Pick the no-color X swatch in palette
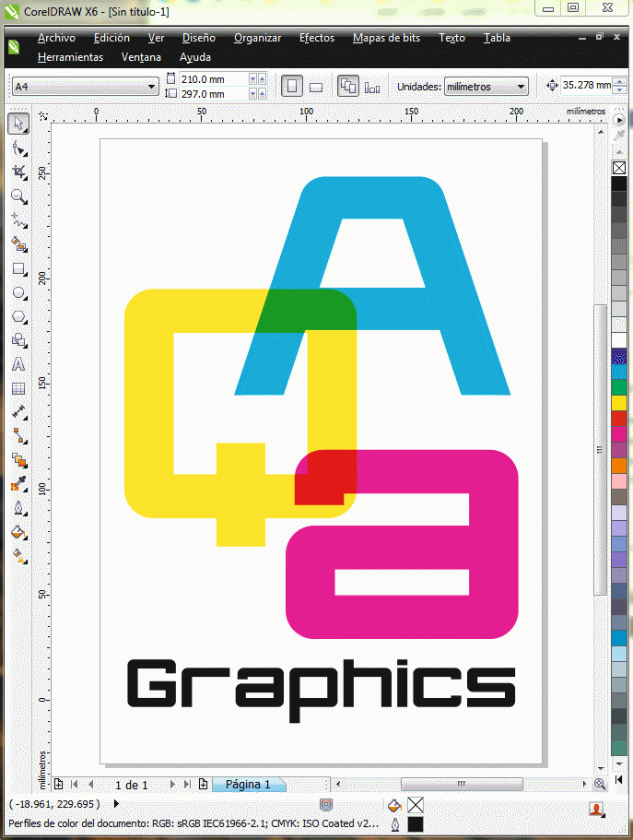Screen dimensions: 633x840 pyautogui.click(x=619, y=168)
